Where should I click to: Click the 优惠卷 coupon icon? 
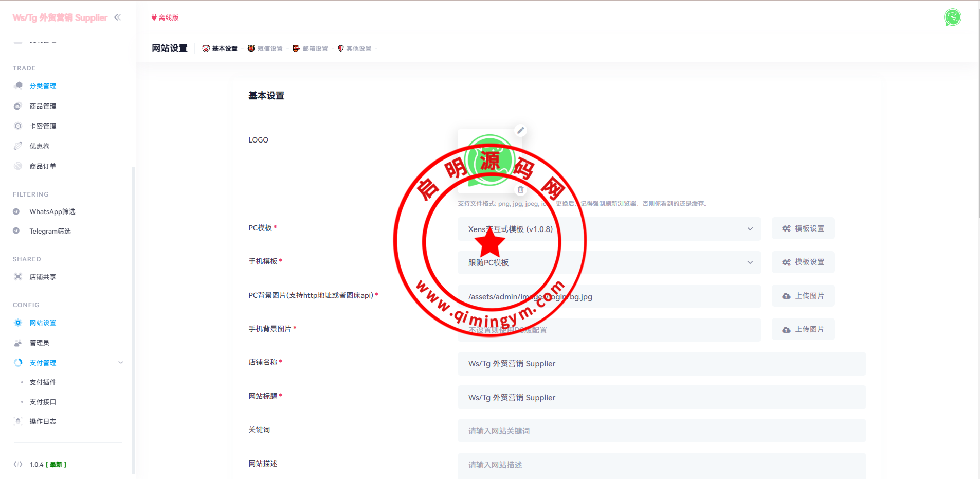pyautogui.click(x=18, y=146)
